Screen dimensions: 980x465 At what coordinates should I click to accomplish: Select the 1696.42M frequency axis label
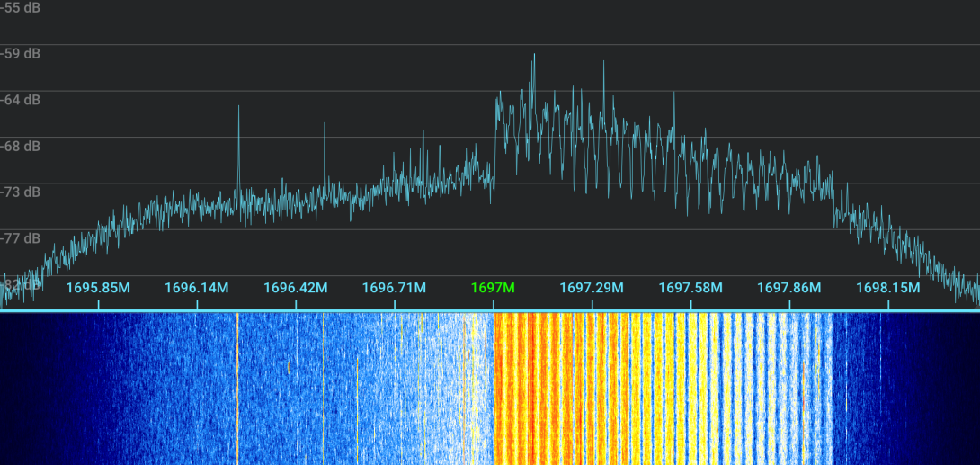click(x=295, y=288)
